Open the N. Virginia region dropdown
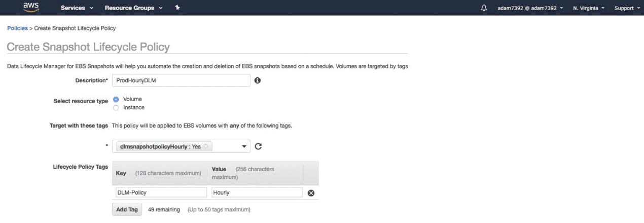644x223 pixels. 589,8
